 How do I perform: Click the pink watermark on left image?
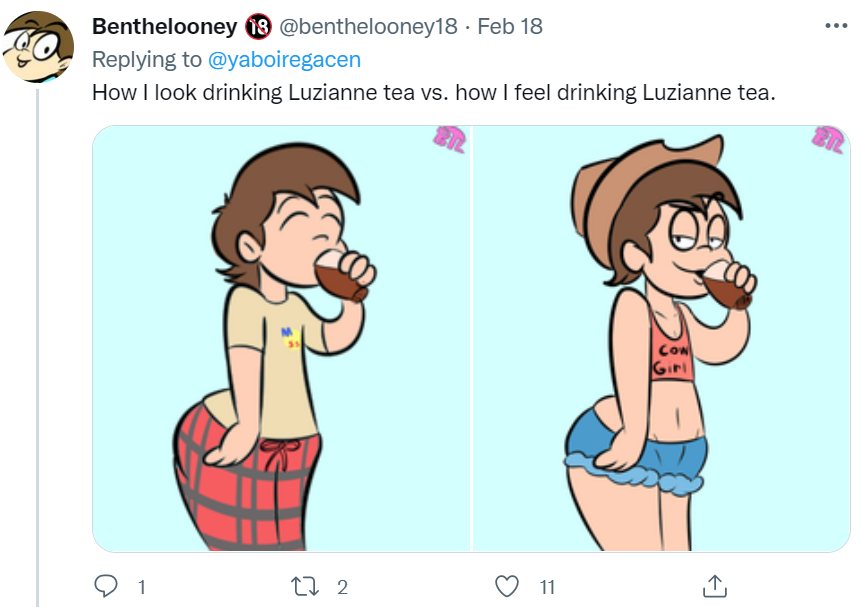[x=450, y=140]
